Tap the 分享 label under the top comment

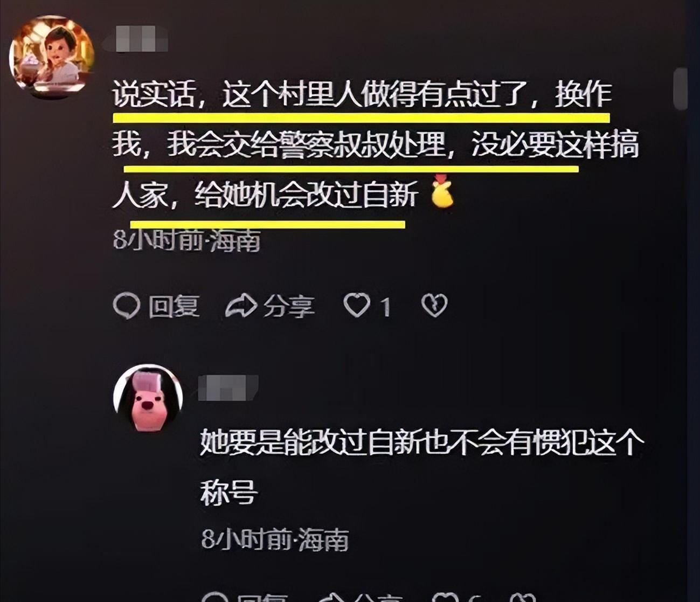[x=289, y=306]
